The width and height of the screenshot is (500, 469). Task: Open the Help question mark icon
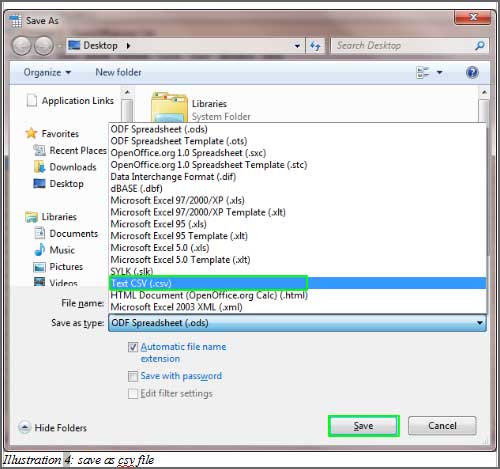(472, 72)
